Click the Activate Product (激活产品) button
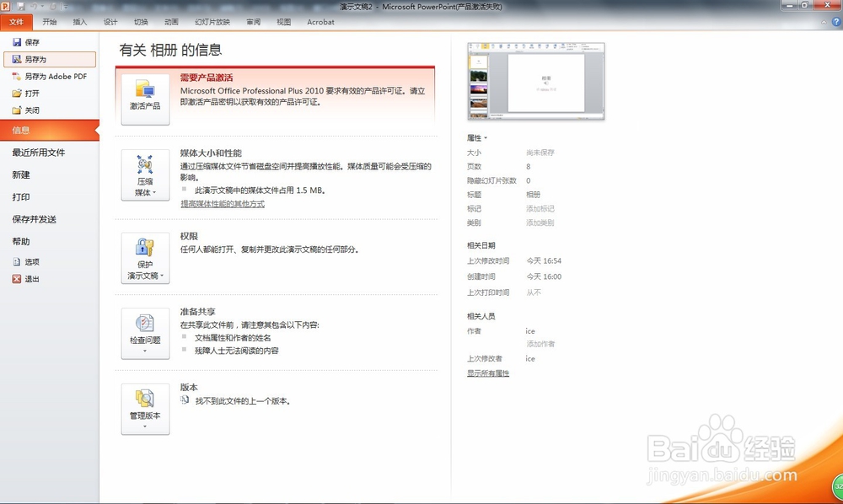This screenshot has height=504, width=843. [x=145, y=99]
